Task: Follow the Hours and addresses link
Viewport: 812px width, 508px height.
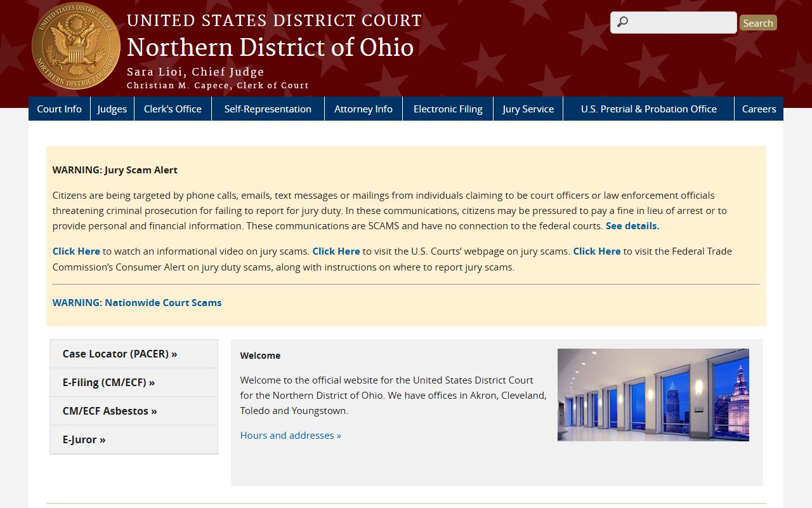Action: tap(291, 435)
